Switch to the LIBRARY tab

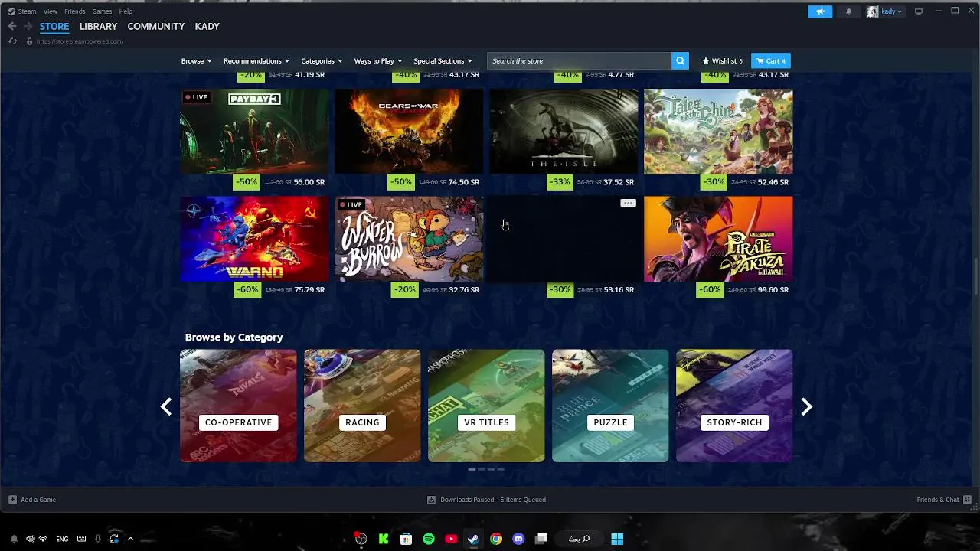coord(98,26)
